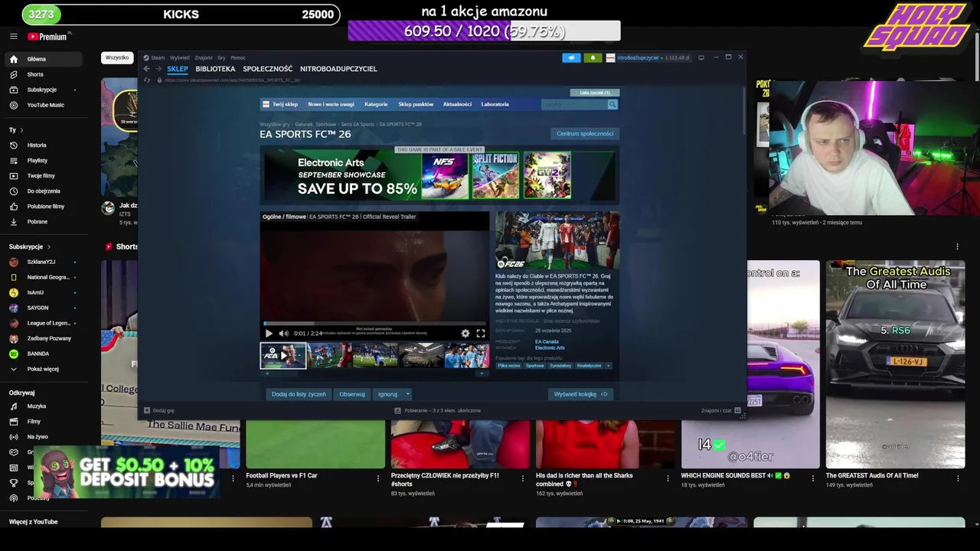Screen dimensions: 980x551
Task: Open SzklanaY2J subscription channel
Action: click(x=44, y=262)
